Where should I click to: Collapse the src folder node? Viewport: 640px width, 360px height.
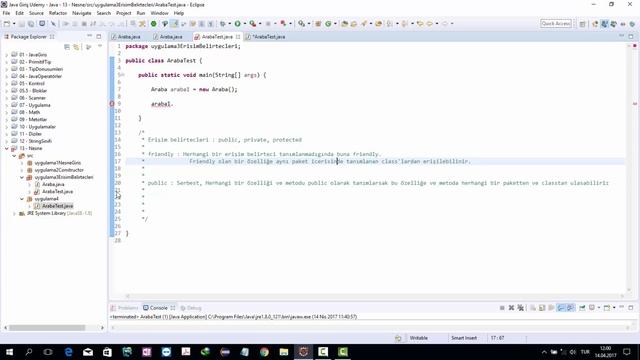14,156
